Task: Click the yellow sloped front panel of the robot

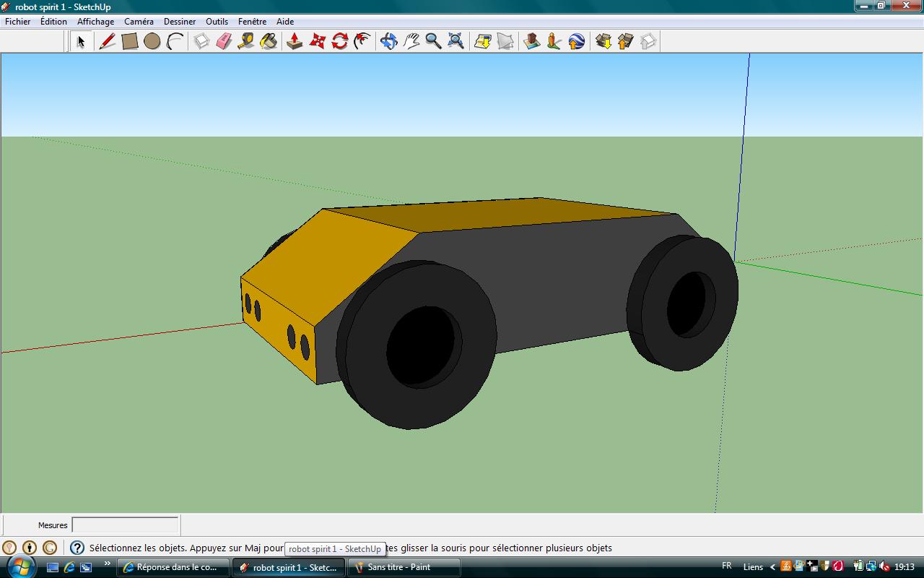Action: click(328, 267)
